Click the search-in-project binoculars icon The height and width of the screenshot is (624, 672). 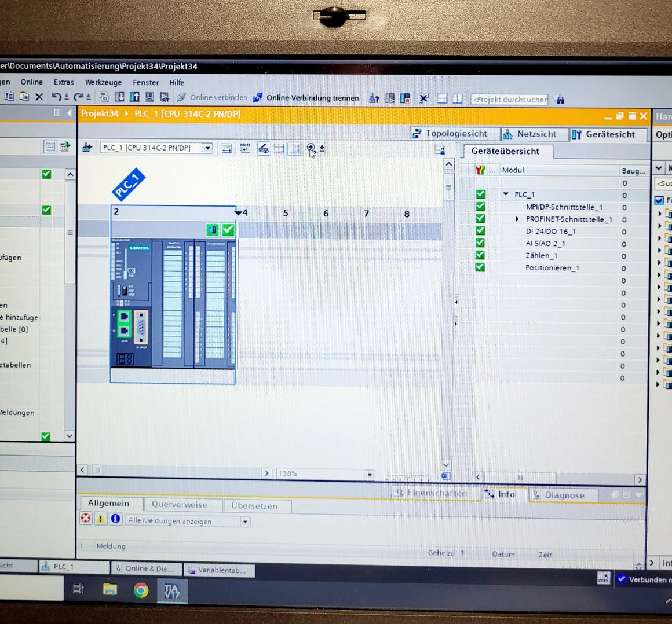[x=559, y=100]
